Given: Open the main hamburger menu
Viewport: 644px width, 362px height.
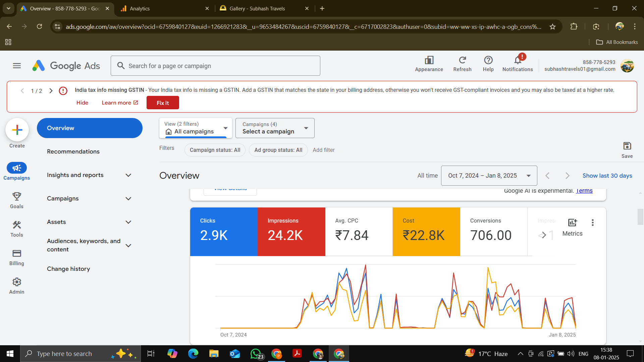Looking at the screenshot, I should coord(17,66).
